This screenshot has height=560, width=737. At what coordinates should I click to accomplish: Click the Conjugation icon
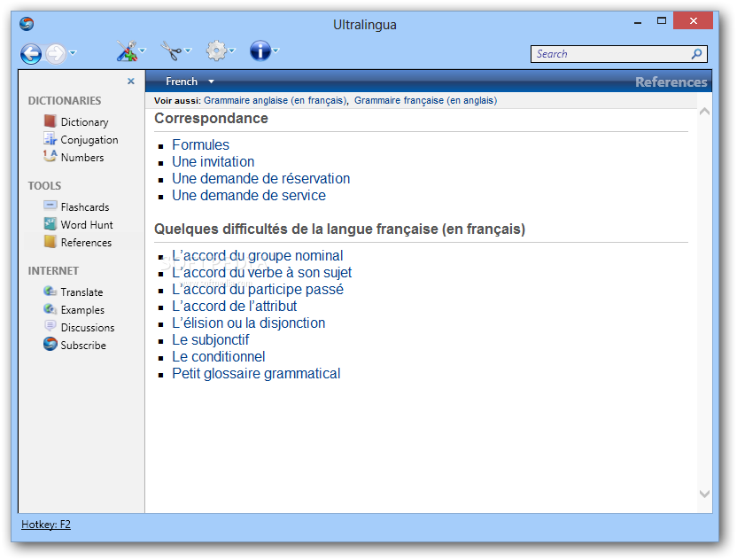[50, 139]
